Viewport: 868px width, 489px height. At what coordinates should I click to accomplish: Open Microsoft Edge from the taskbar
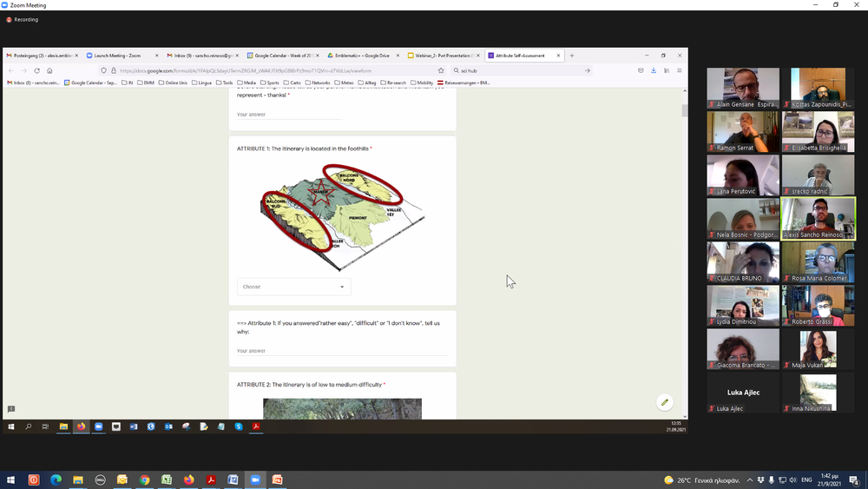pyautogui.click(x=56, y=479)
